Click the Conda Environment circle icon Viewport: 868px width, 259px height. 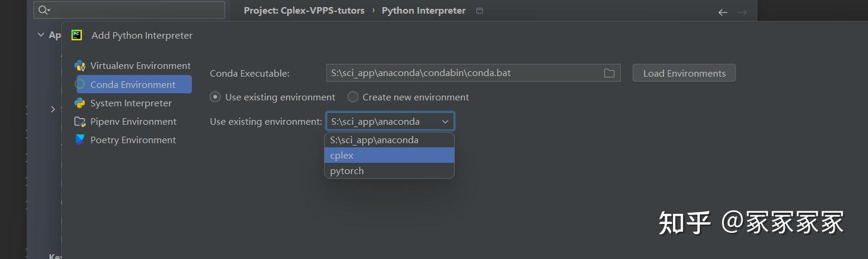[x=80, y=84]
